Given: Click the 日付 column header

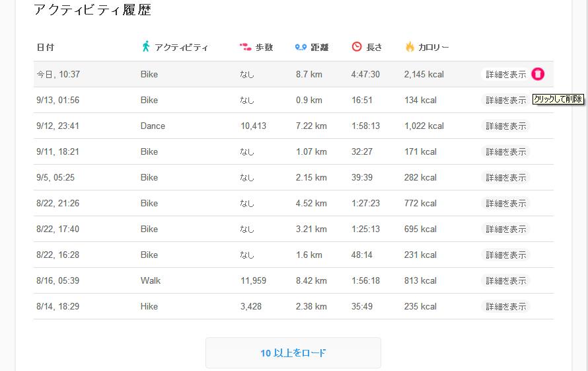Looking at the screenshot, I should (x=46, y=48).
